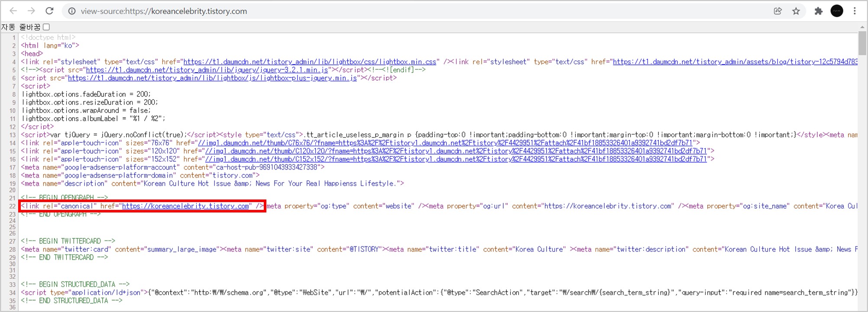Reload the view-source page

(49, 11)
